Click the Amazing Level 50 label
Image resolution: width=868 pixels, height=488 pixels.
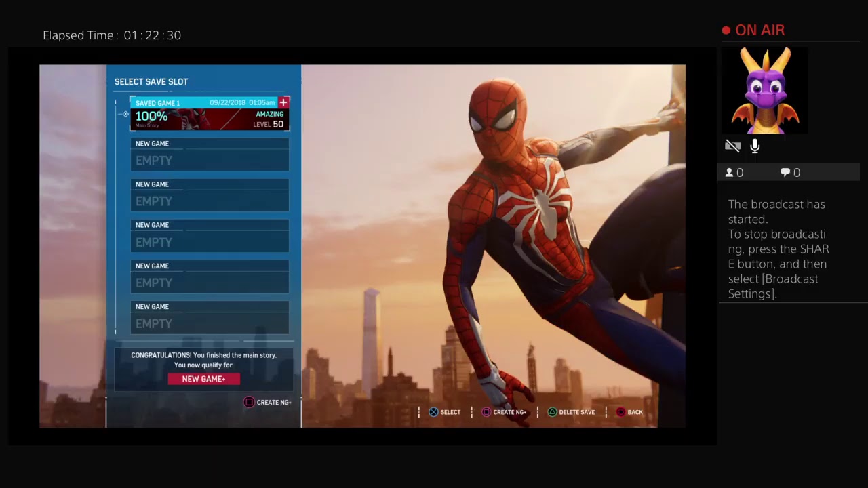(x=269, y=119)
